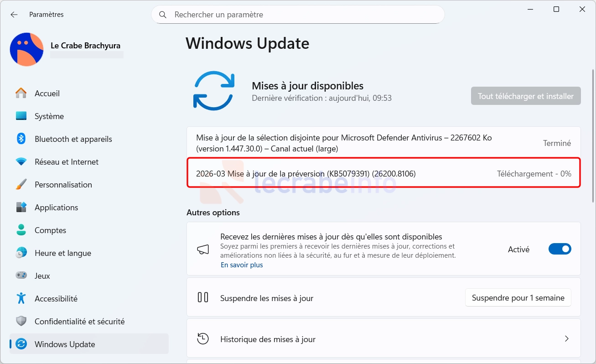Select Comptes in the sidebar
This screenshot has height=364, width=596.
50,230
